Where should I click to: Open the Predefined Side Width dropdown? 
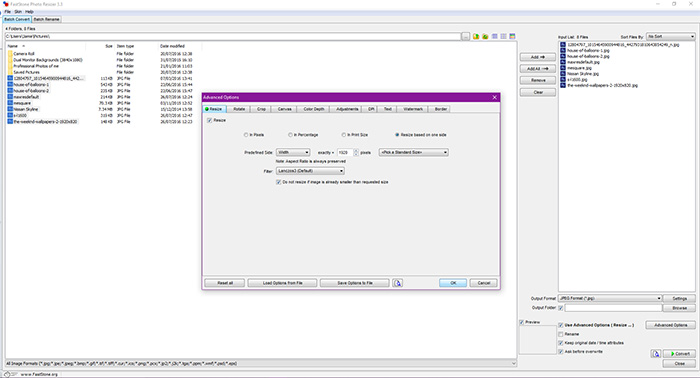(x=293, y=153)
